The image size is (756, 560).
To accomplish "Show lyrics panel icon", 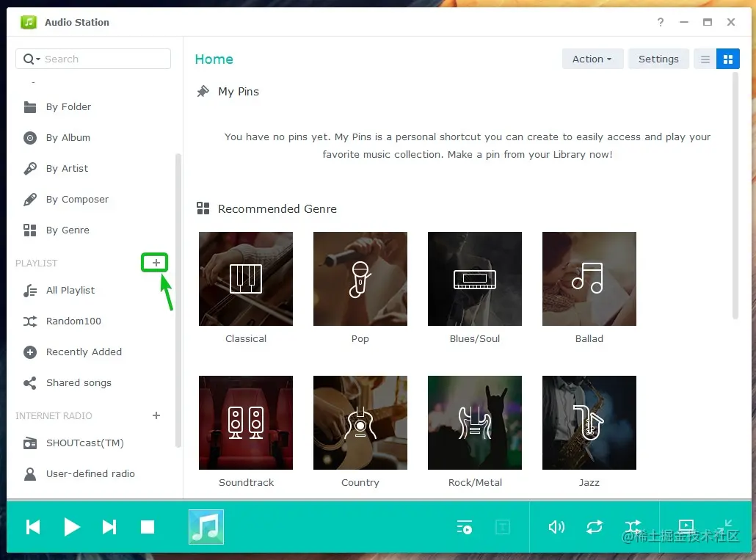I will point(502,527).
